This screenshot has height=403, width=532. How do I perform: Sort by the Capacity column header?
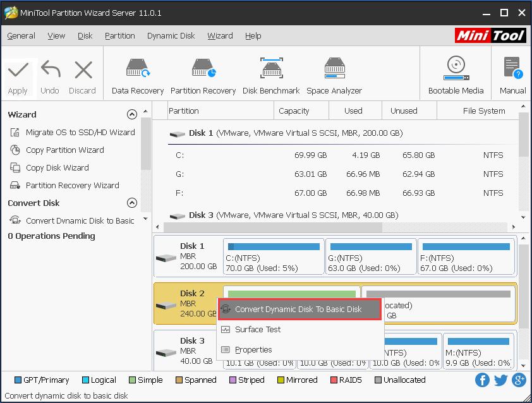coord(301,111)
